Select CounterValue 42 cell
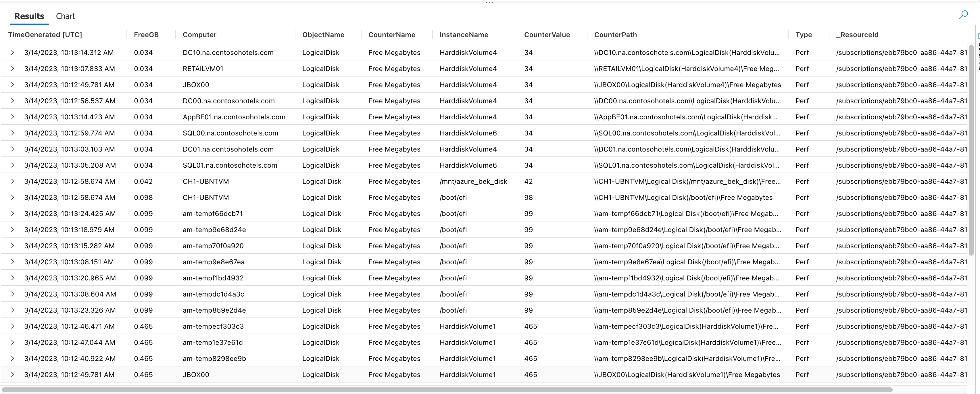 point(529,181)
